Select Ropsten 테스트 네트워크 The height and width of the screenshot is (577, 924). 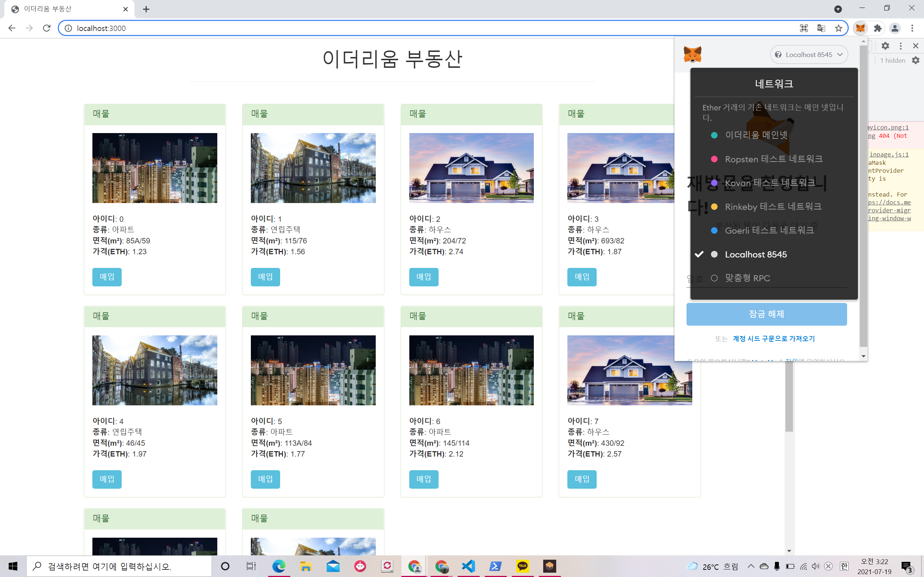tap(773, 159)
